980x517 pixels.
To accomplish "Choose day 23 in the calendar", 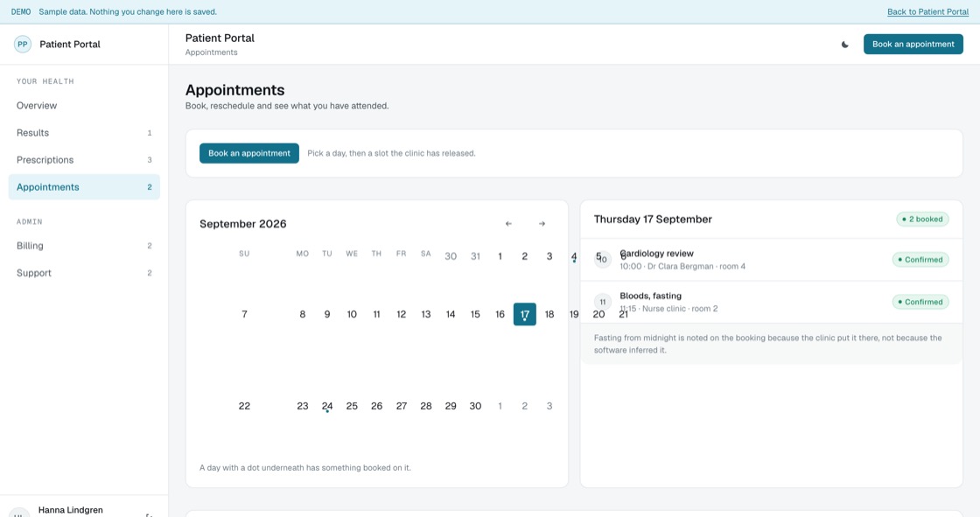I will click(x=303, y=407).
